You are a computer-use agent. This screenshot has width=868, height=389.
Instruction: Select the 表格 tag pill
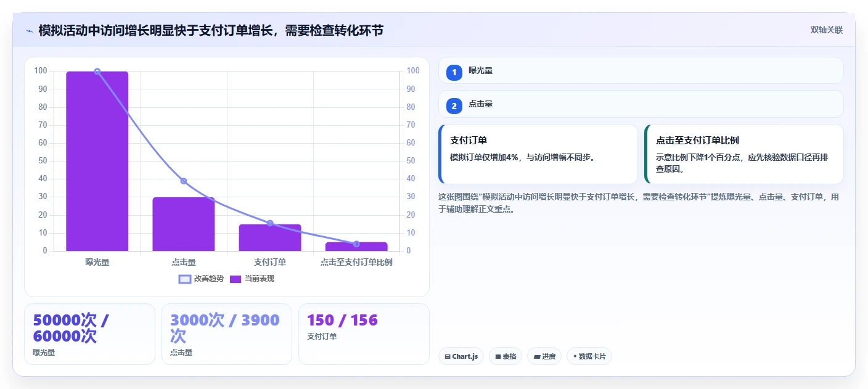click(x=506, y=356)
